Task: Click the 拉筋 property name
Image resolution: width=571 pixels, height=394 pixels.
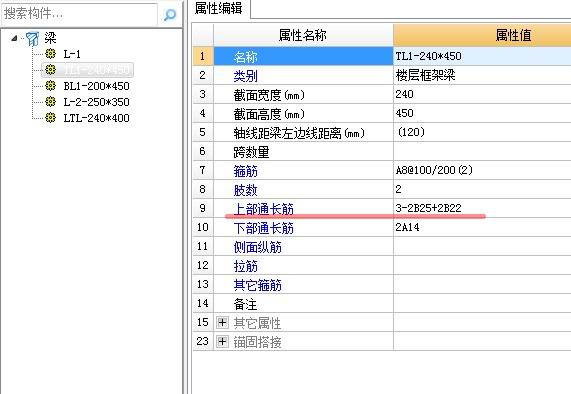Action: [245, 266]
